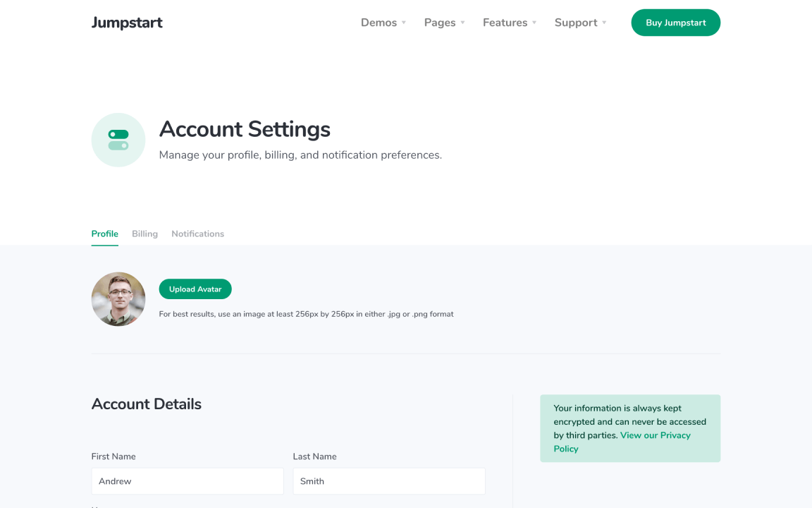The height and width of the screenshot is (508, 812).
Task: Focus the First Name input field
Action: pos(187,481)
